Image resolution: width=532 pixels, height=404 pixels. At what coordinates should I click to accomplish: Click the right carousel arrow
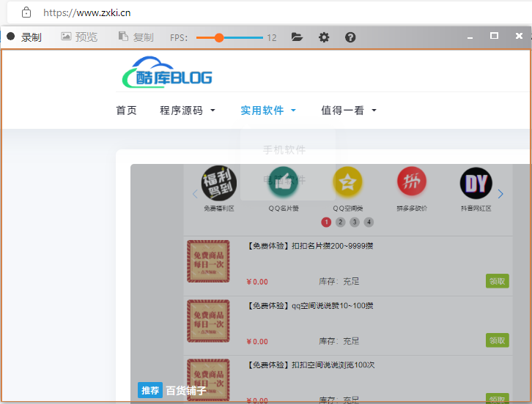pyautogui.click(x=500, y=194)
